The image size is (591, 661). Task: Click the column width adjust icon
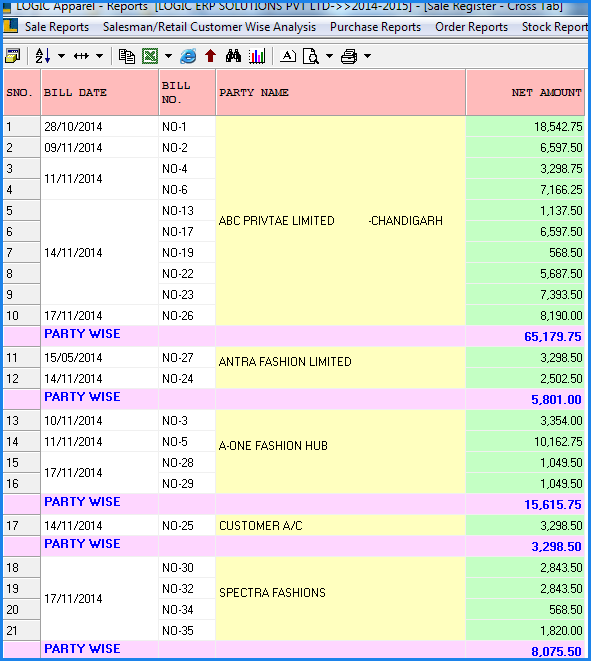81,56
